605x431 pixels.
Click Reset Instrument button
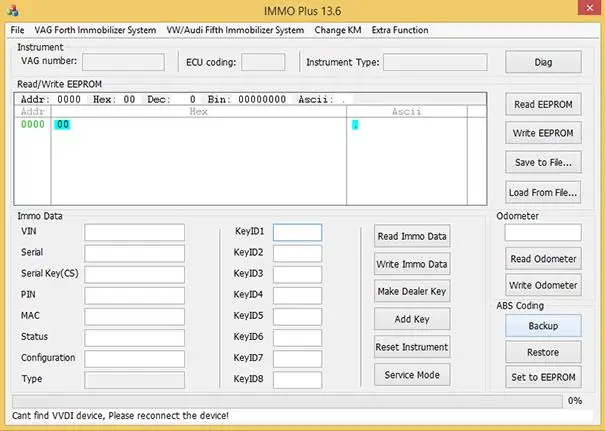click(412, 347)
